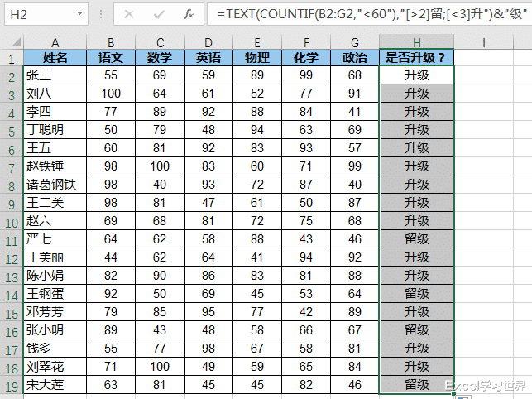Click the 是否升级？ header cell
Image resolution: width=532 pixels, height=399 pixels.
(417, 58)
